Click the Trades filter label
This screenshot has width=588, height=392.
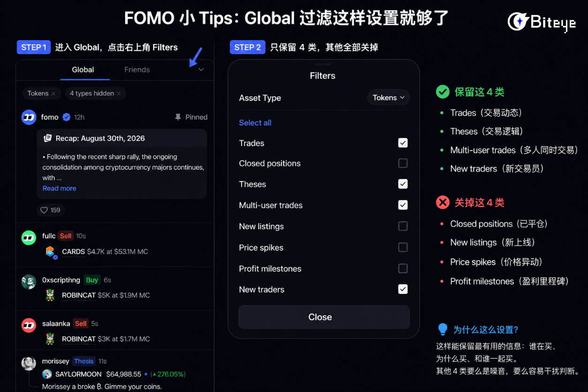pos(252,143)
